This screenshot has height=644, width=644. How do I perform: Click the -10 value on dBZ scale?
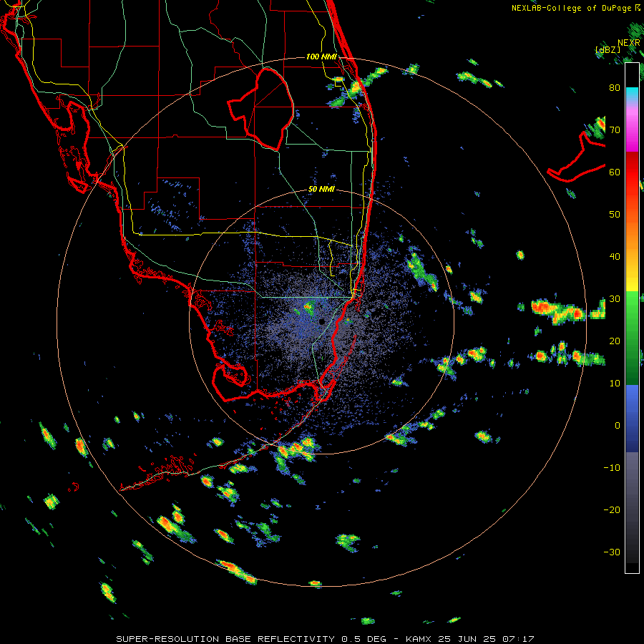point(612,468)
